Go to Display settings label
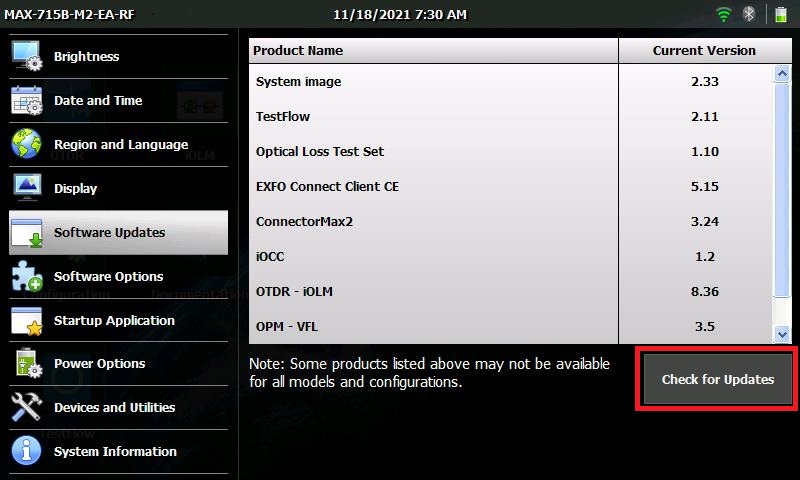800x480 pixels. [x=76, y=189]
